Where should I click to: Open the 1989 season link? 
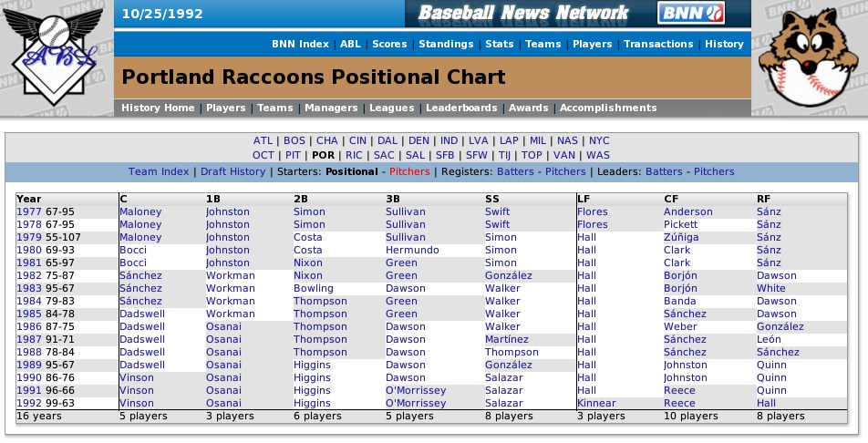click(x=29, y=365)
